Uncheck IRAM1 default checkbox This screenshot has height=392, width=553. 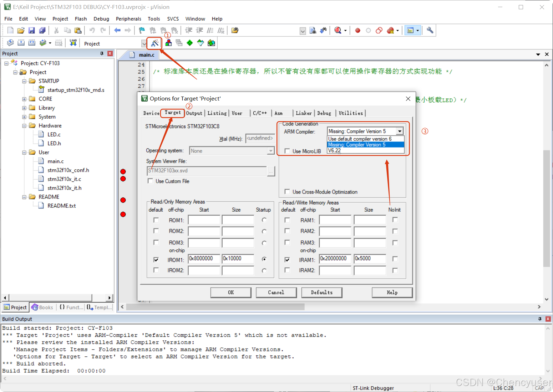click(287, 260)
